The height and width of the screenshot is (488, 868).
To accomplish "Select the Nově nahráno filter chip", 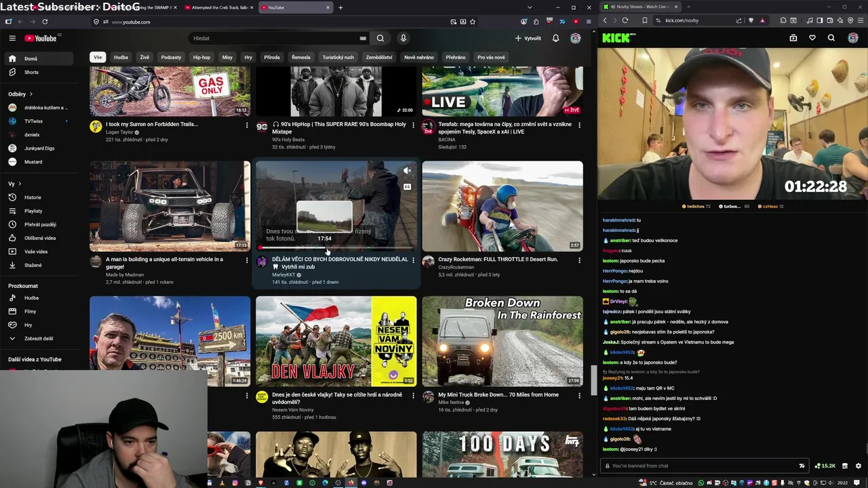I will [419, 58].
